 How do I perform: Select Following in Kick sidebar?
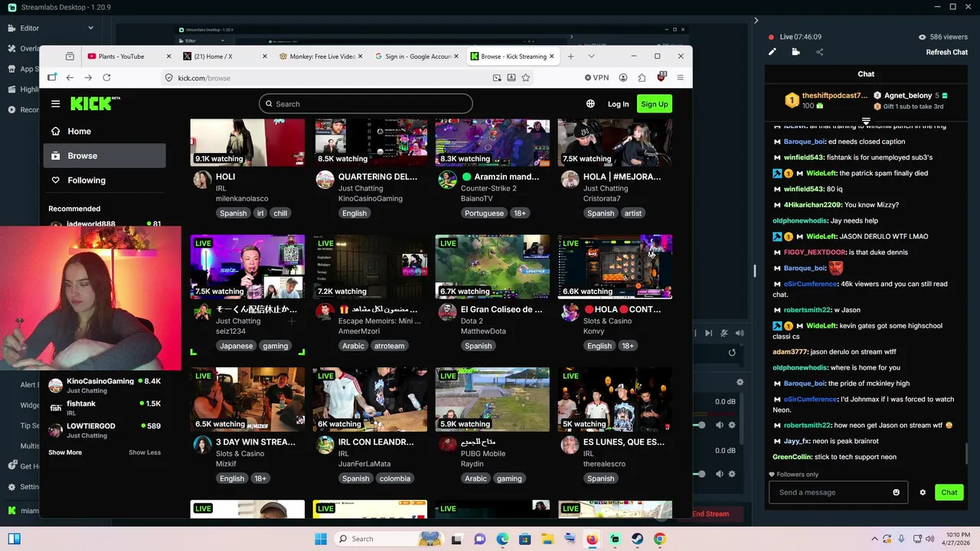tap(104, 180)
